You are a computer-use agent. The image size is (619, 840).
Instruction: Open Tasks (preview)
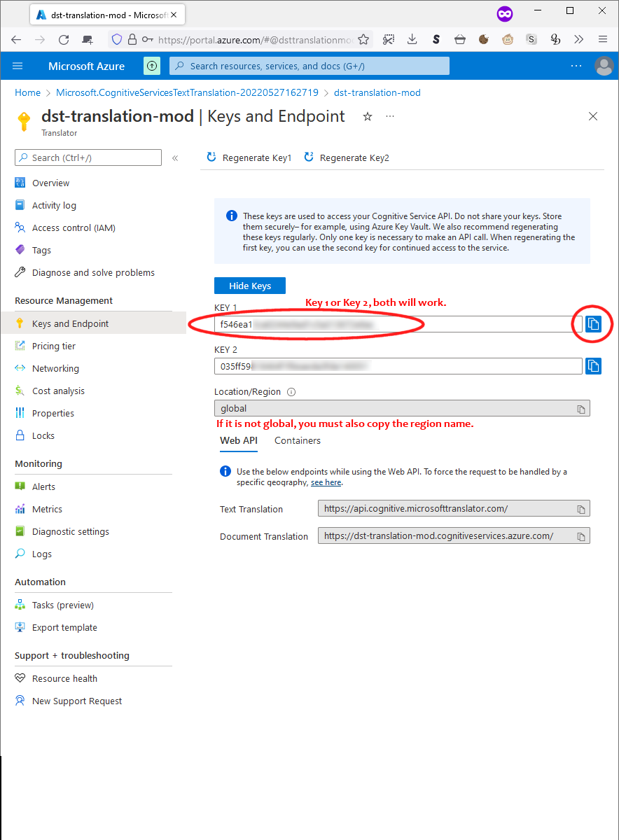click(62, 605)
